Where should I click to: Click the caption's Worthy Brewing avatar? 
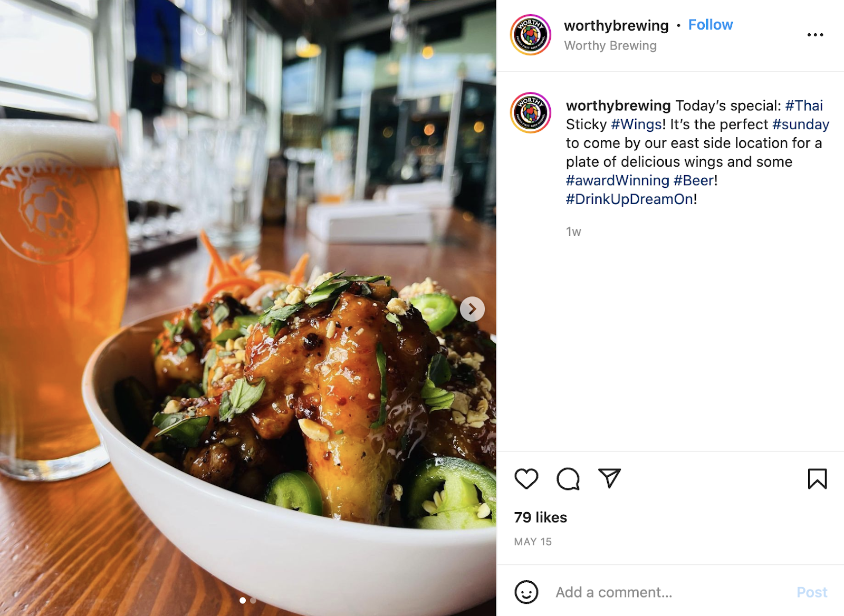point(531,113)
